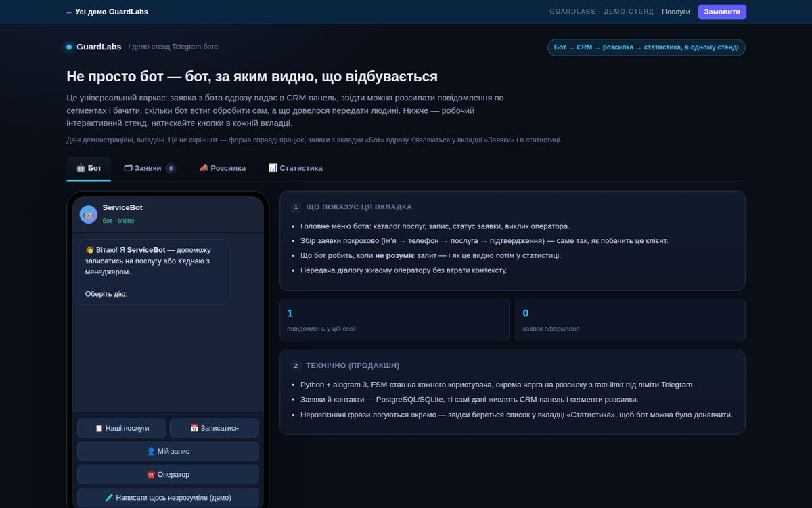Click the «Наші послуги» bot button
The image size is (812, 508).
(122, 428)
